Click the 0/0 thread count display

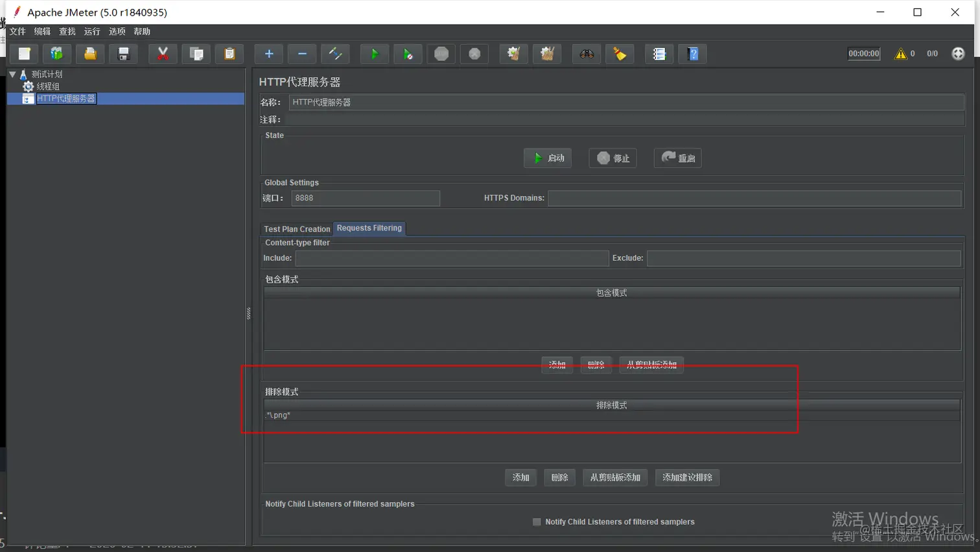932,54
